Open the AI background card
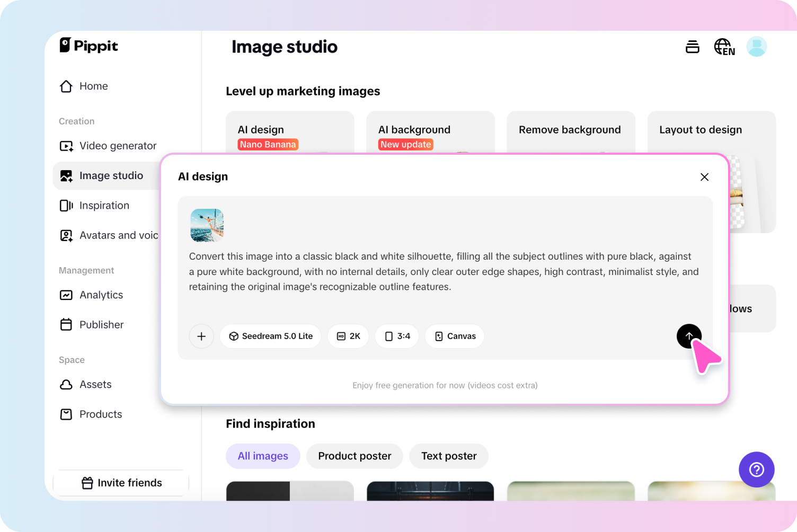This screenshot has height=532, width=797. (x=430, y=132)
